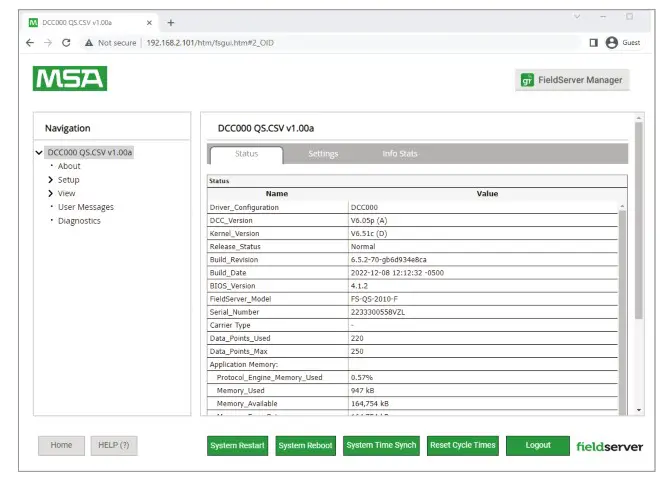Click the browser forward arrow
669x482 pixels.
(48, 43)
